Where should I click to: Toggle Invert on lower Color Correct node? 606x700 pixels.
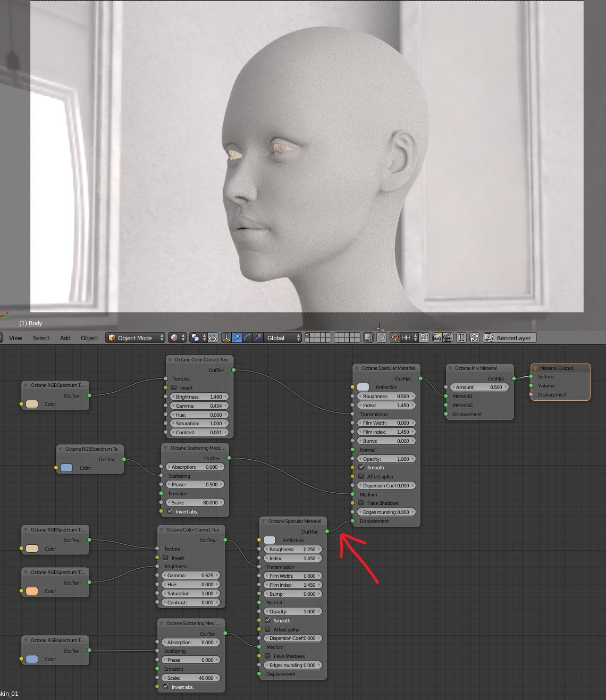tap(165, 558)
